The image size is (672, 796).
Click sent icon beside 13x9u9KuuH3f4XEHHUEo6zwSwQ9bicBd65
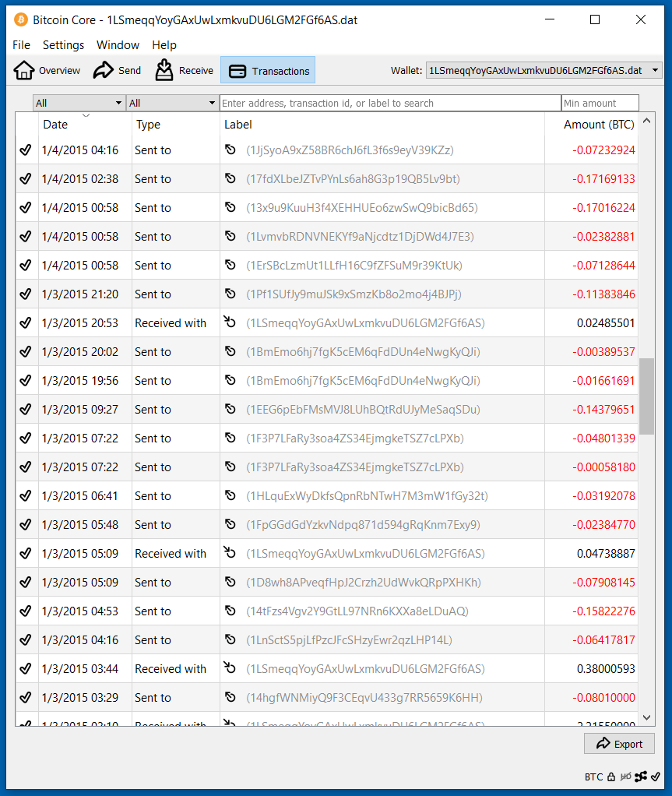point(230,207)
